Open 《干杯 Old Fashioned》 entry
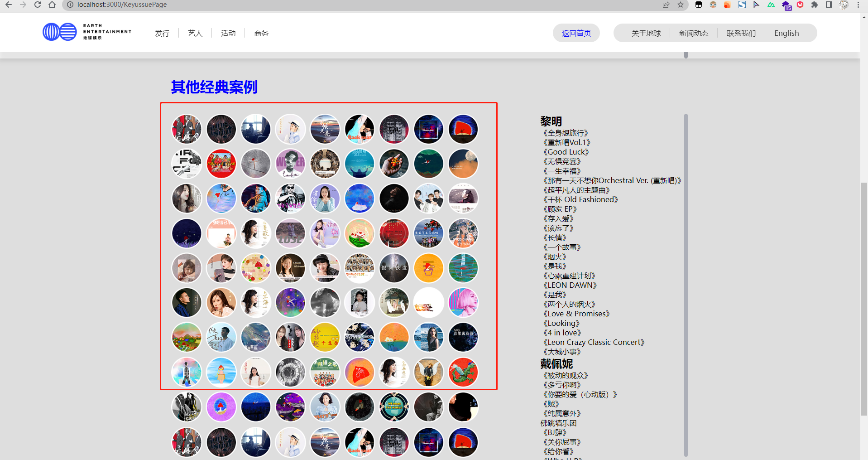The image size is (868, 460). (x=580, y=199)
